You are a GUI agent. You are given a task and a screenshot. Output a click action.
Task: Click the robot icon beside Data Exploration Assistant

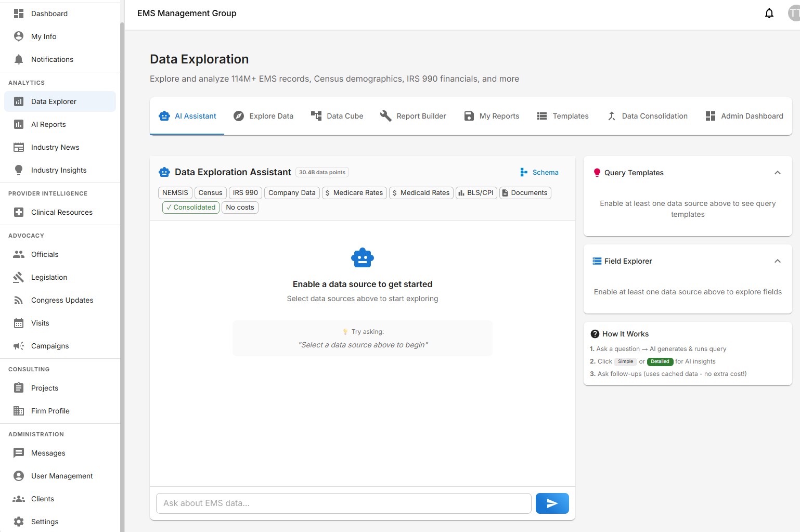tap(164, 172)
